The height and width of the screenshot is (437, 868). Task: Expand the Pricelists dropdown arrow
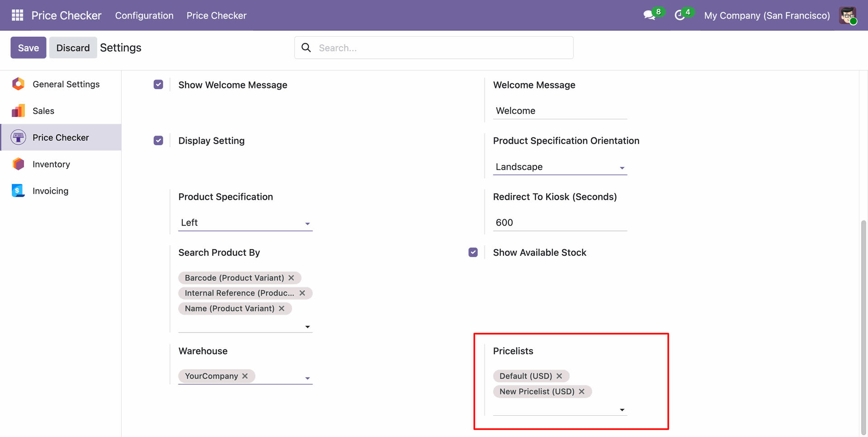click(x=622, y=410)
